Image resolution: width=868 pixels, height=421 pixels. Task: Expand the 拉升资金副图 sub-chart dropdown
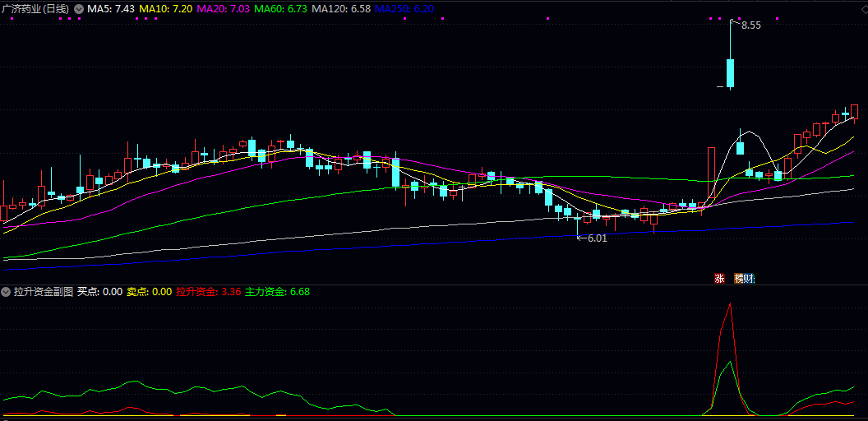6,292
